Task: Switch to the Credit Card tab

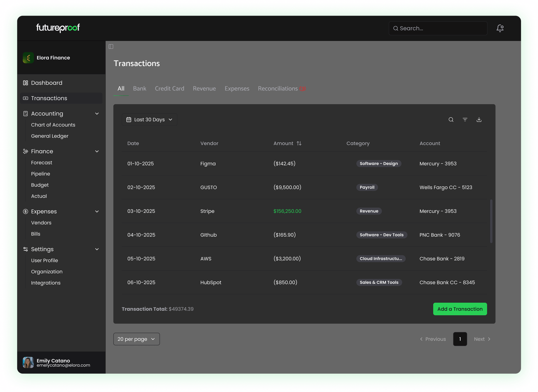Action: point(169,88)
